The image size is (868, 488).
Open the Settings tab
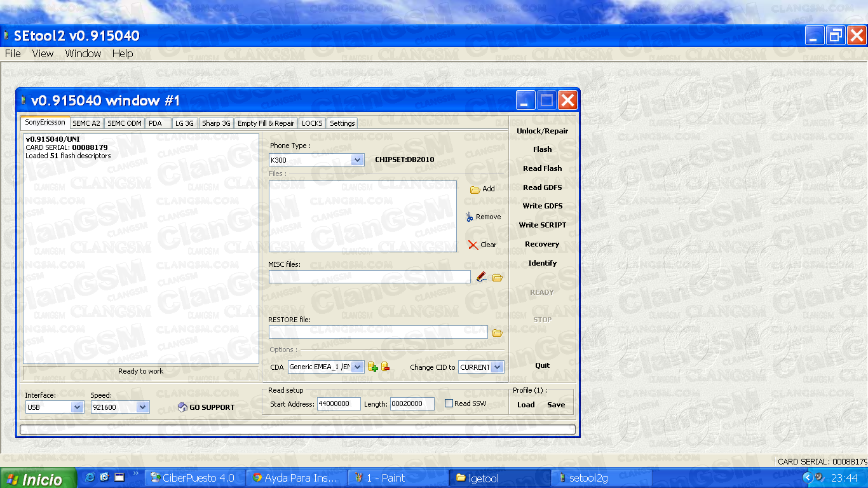pyautogui.click(x=342, y=123)
